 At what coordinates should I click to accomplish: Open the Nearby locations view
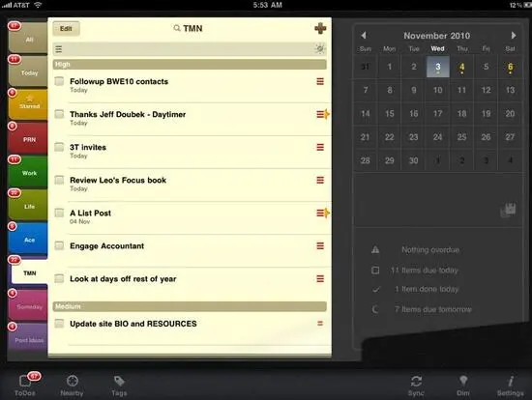72,386
